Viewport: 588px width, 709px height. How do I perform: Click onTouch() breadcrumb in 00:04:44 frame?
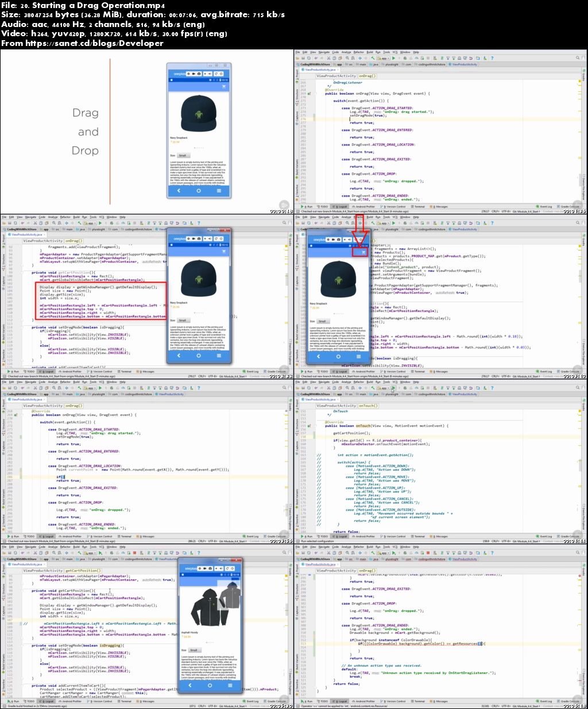(368, 406)
